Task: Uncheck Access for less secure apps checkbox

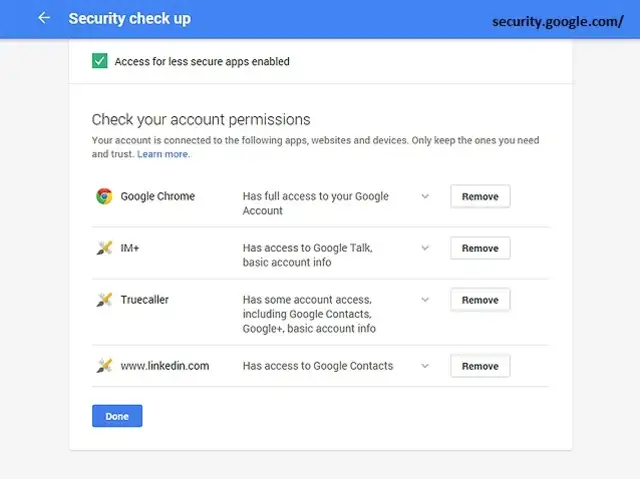Action: [100, 61]
